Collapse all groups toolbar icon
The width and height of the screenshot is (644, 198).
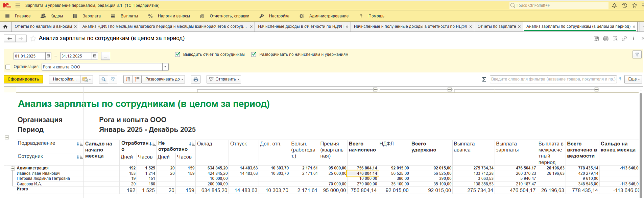coord(128,79)
